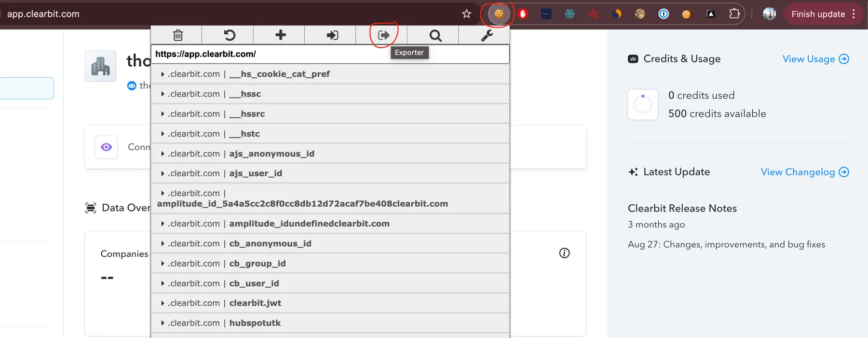Screen dimensions: 868x338
Task: Expand the ajs_user_id cookie row
Action: (330, 173)
